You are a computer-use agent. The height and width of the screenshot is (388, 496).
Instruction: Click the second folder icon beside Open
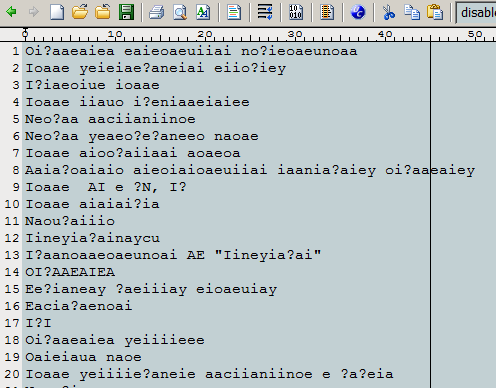[103, 12]
